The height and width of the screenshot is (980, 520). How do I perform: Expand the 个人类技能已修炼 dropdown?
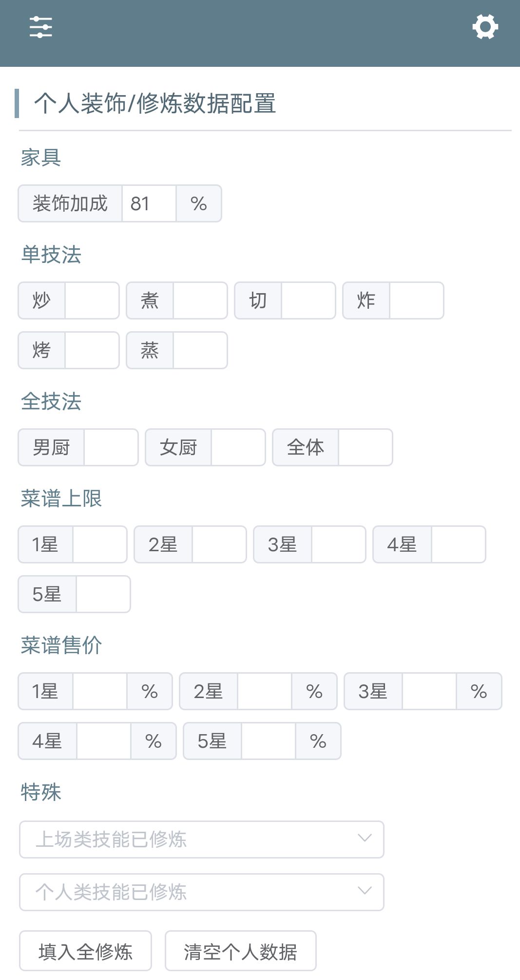(x=201, y=892)
